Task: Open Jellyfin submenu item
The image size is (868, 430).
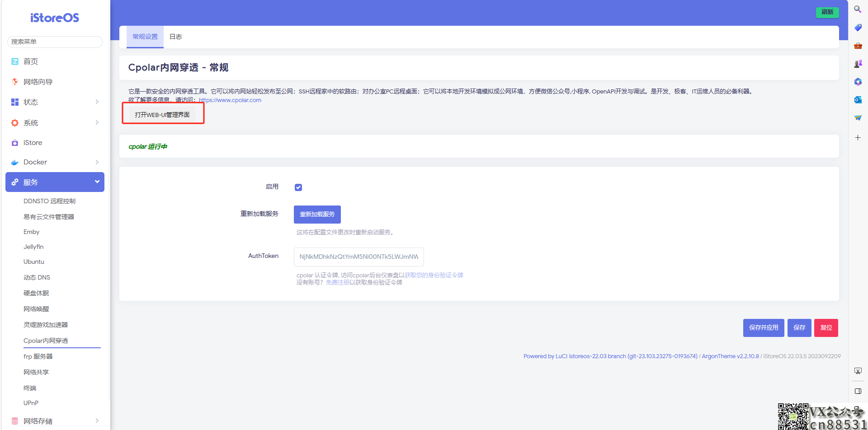Action: pyautogui.click(x=33, y=247)
